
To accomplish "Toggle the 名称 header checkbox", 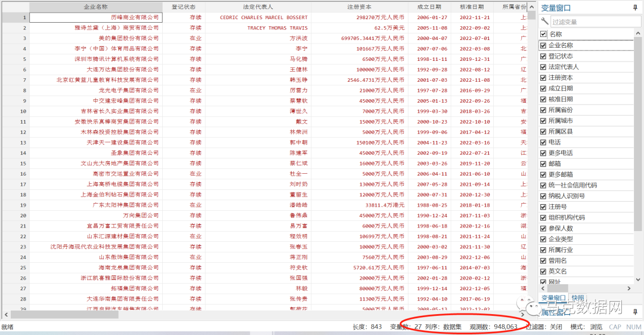I will (x=543, y=34).
